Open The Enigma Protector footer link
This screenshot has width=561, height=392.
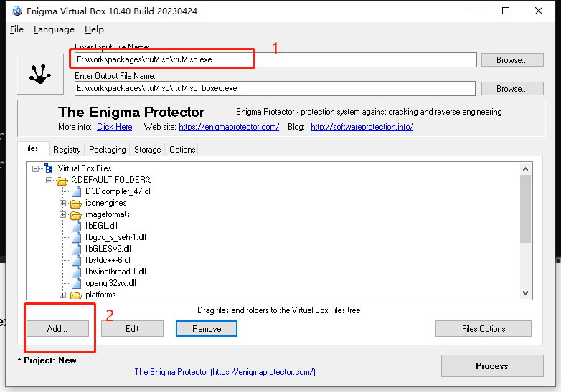(x=225, y=372)
